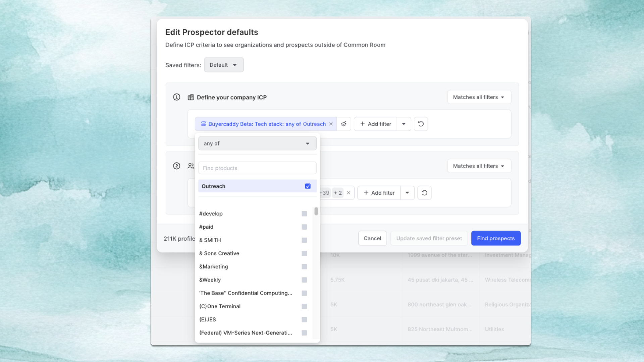This screenshot has width=644, height=362.
Task: Remove the Buyercaddy Tech stack filter chip
Action: [331, 124]
